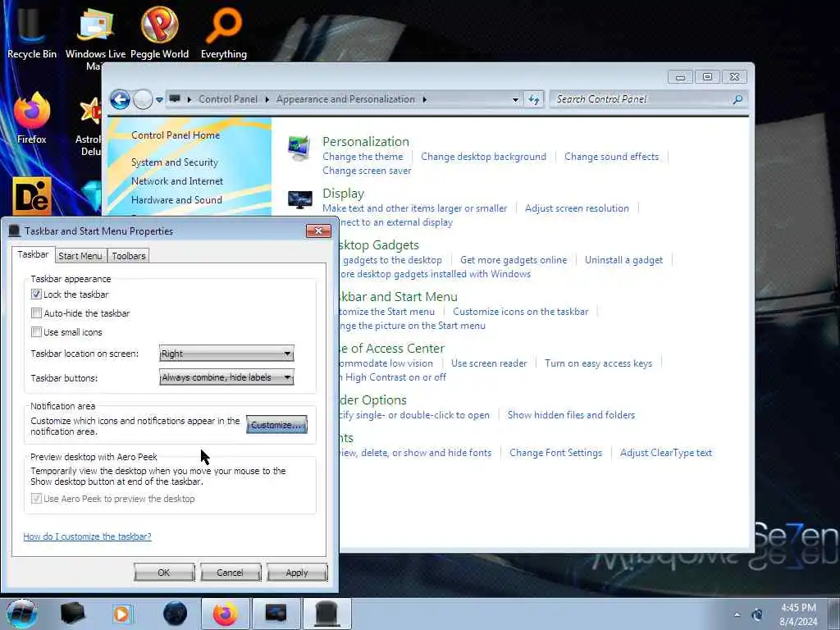Enable Use small icons checkbox
840x630 pixels.
tap(36, 332)
